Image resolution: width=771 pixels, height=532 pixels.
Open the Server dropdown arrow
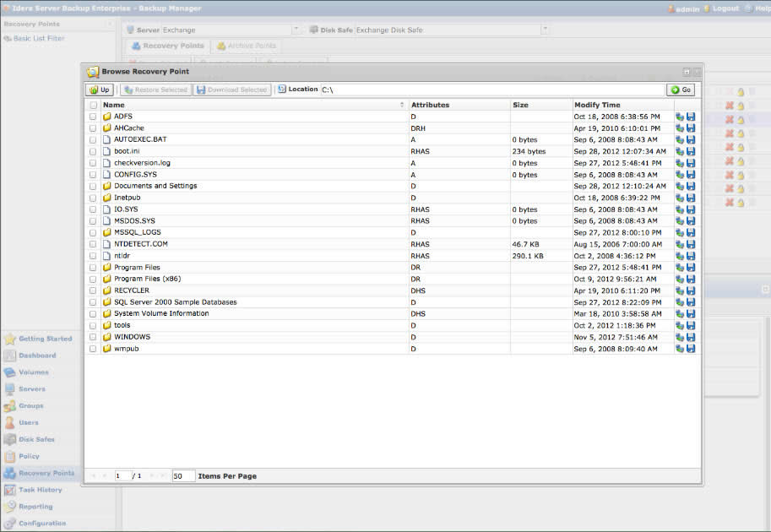(x=296, y=30)
